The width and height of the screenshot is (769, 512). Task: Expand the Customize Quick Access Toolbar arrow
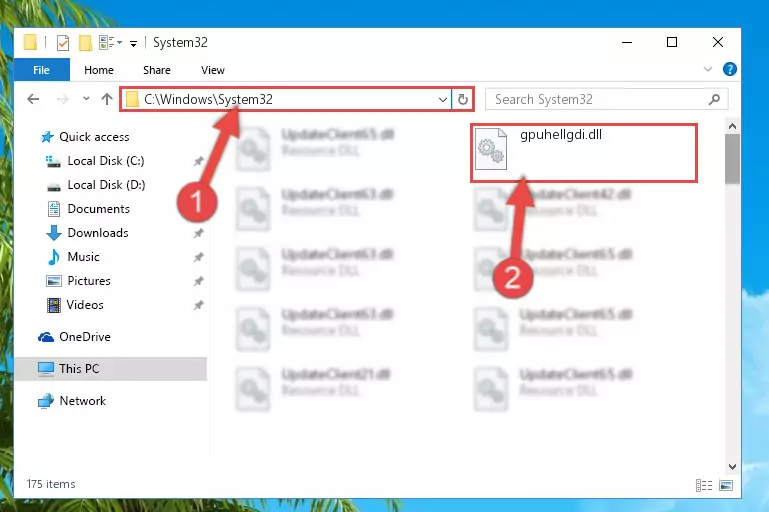coord(133,44)
